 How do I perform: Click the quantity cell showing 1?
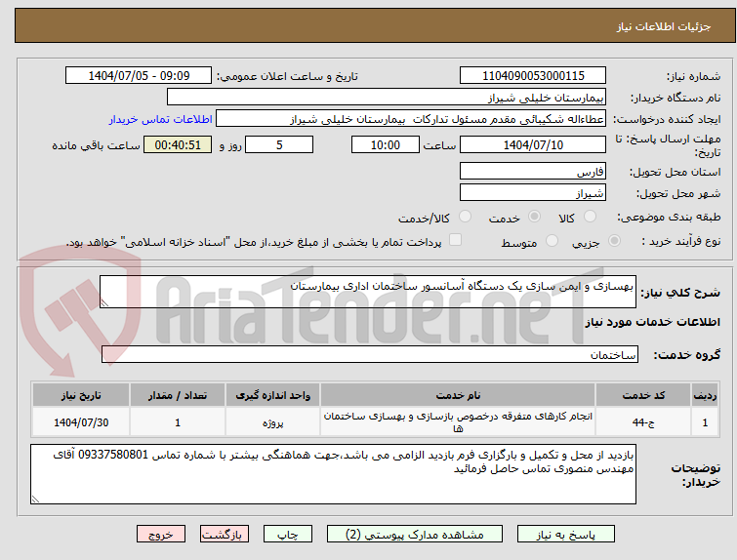pyautogui.click(x=178, y=422)
